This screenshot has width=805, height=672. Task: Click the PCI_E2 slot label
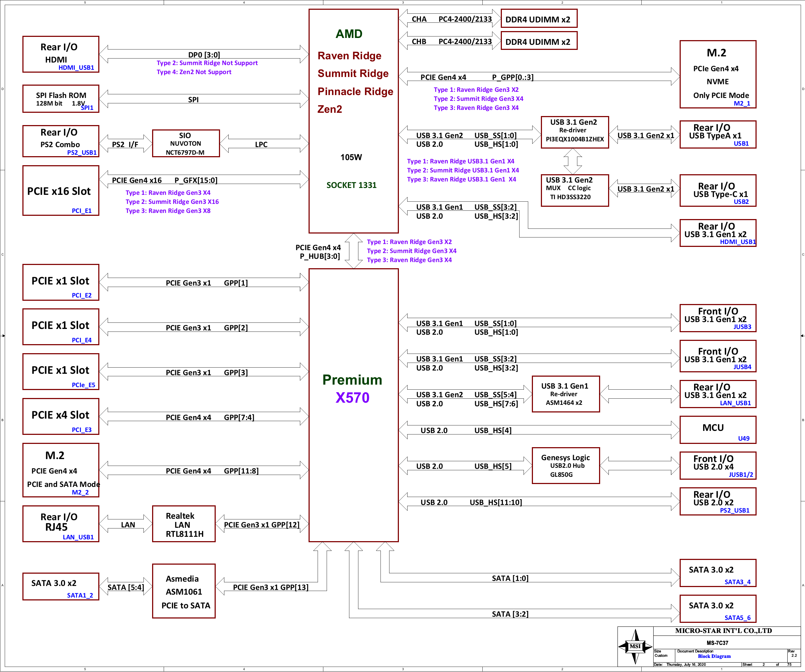click(82, 295)
